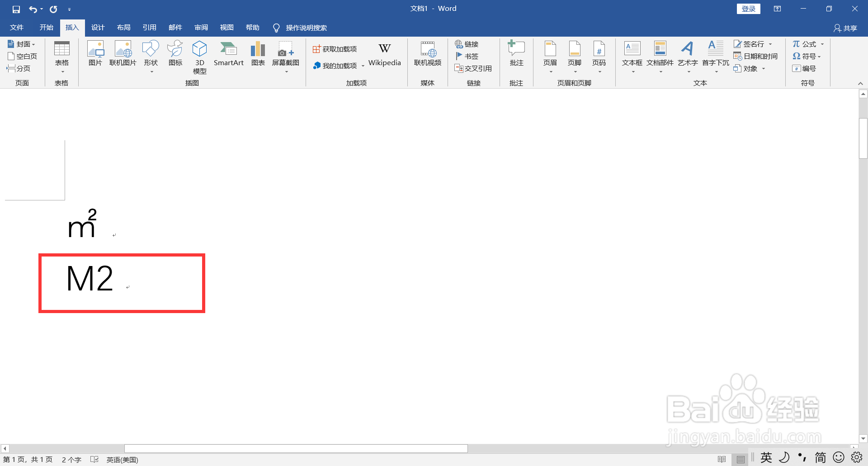The image size is (868, 466).
Task: Insert 联机视频 online video
Action: coord(428,53)
